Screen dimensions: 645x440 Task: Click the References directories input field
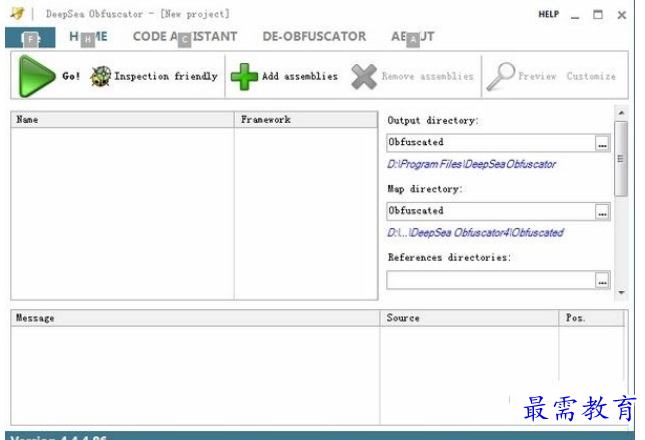pos(491,280)
